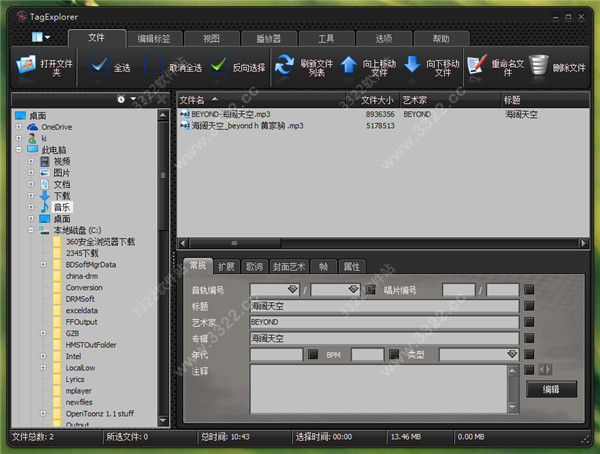Click the 编辑 button

tap(551, 389)
